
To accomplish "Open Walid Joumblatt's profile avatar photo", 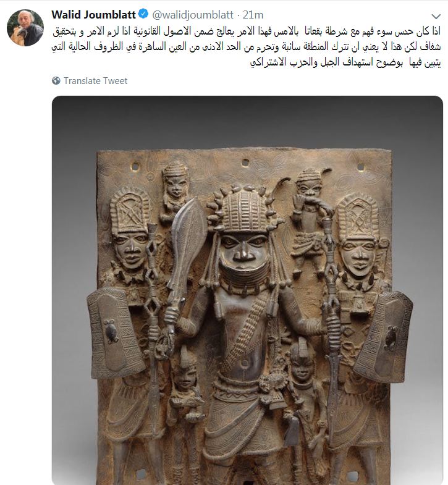I will coord(25,28).
